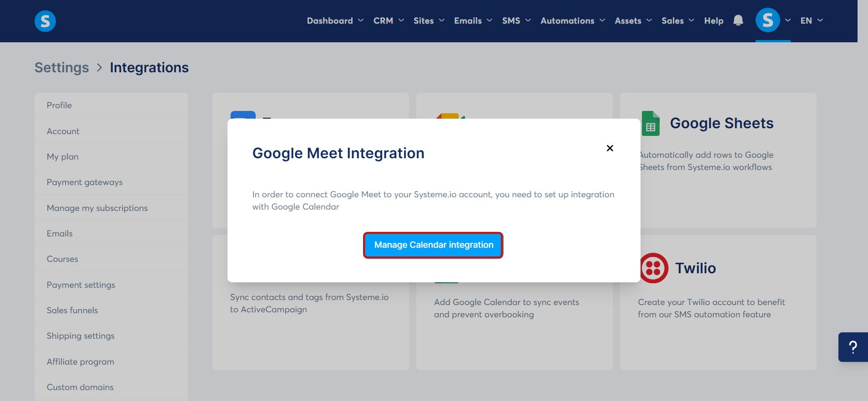Open the user profile avatar menu
Viewport: 868px width, 401px height.
[768, 20]
